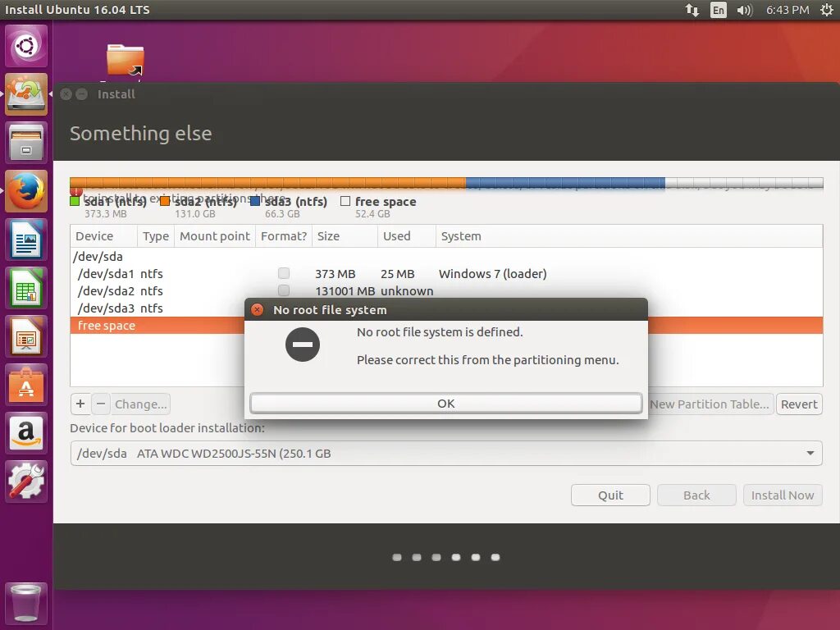Open the En keyboard layout indicator
This screenshot has width=840, height=630.
(x=719, y=10)
